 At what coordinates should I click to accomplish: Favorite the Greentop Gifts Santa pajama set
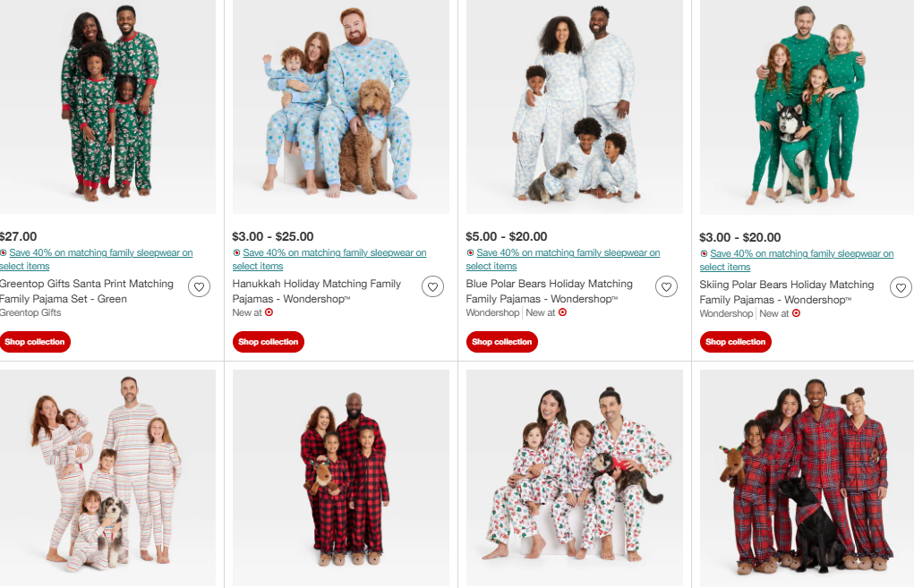pyautogui.click(x=199, y=286)
